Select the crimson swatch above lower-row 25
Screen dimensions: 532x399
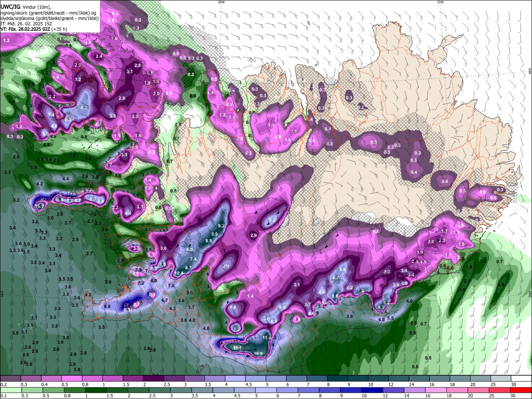pyautogui.click(x=500, y=390)
